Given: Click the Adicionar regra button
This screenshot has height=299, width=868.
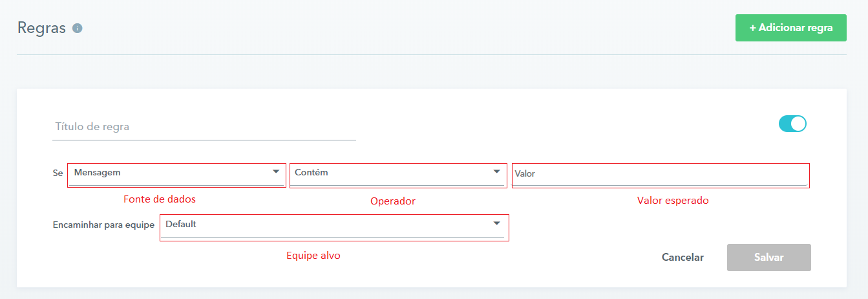Looking at the screenshot, I should (x=790, y=28).
